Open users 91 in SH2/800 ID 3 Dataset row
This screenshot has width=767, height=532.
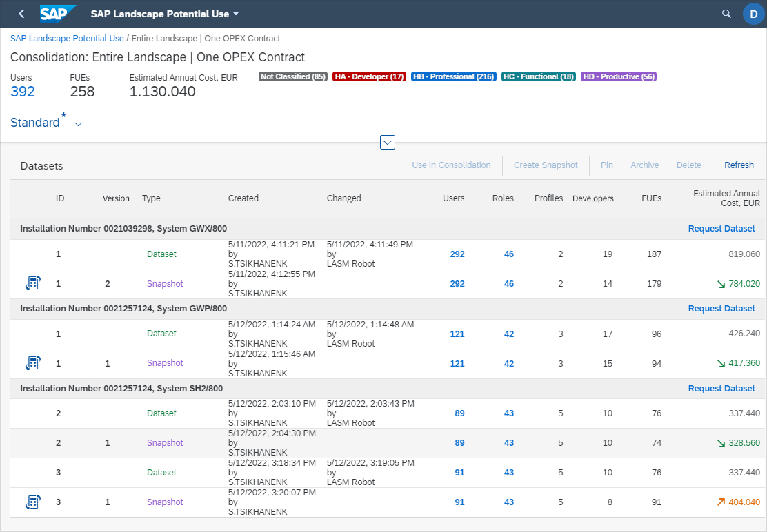459,473
